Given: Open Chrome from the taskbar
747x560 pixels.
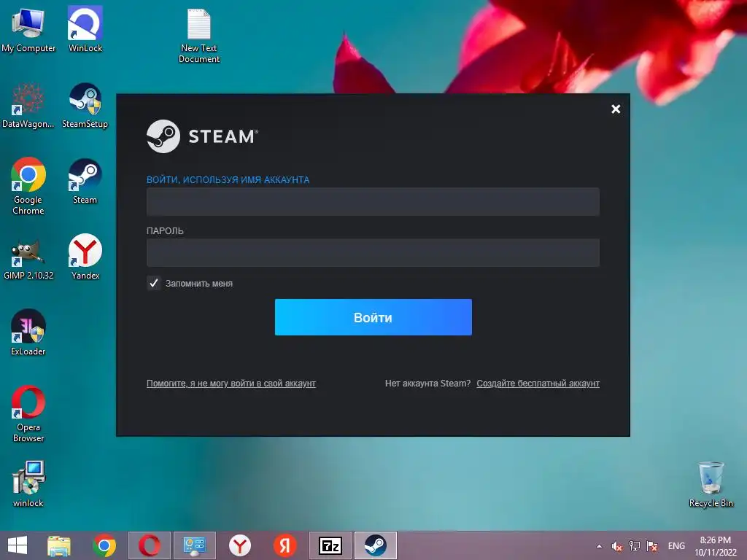Looking at the screenshot, I should pyautogui.click(x=104, y=545).
